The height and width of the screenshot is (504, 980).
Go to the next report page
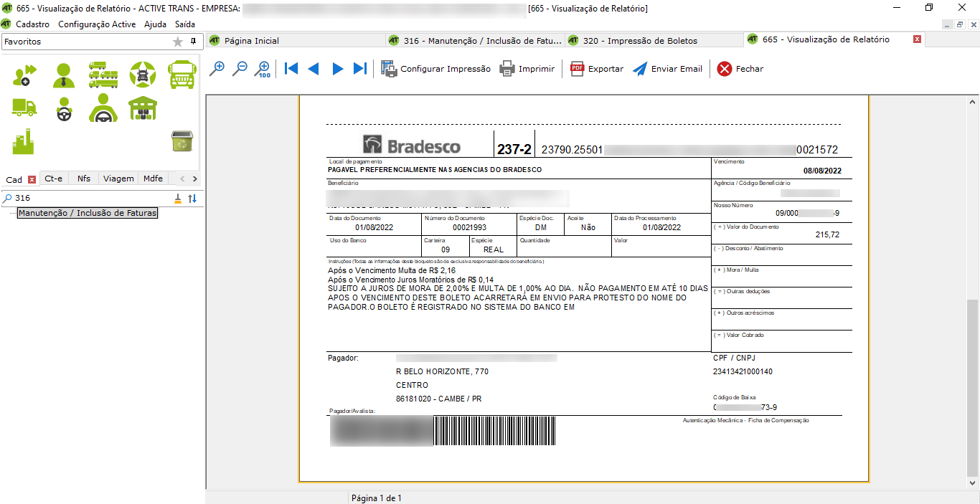click(337, 69)
